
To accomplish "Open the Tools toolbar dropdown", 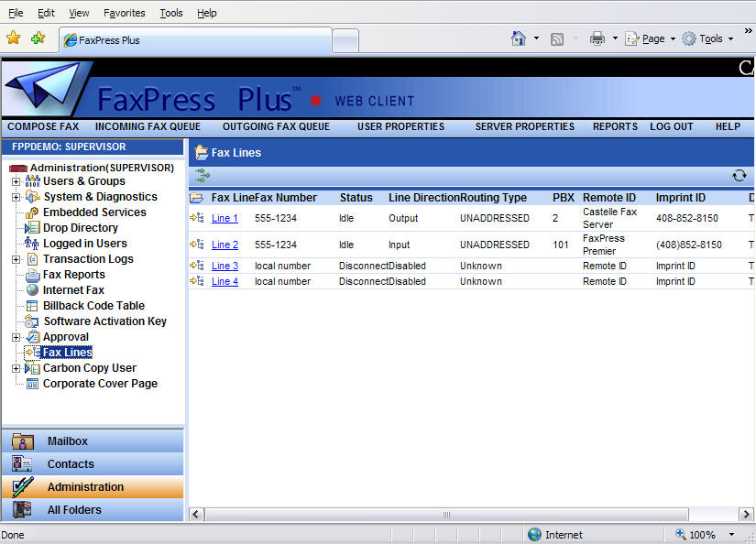I will (707, 38).
